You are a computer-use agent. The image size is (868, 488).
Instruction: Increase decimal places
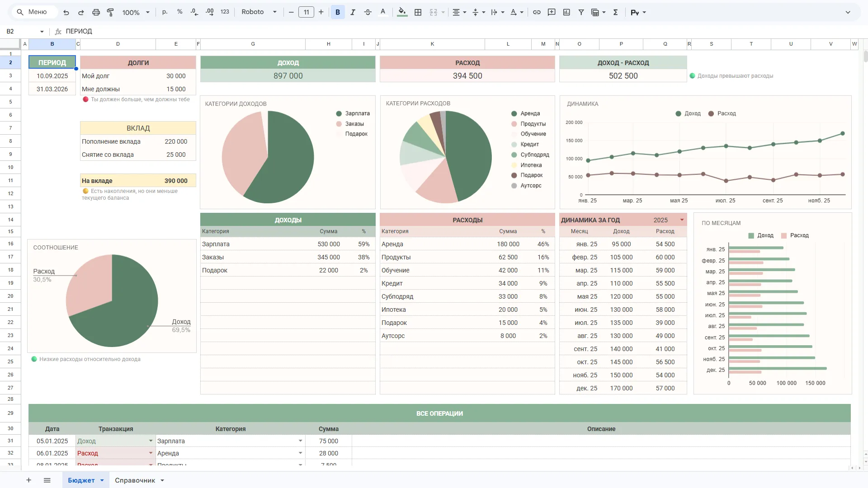[x=210, y=12]
